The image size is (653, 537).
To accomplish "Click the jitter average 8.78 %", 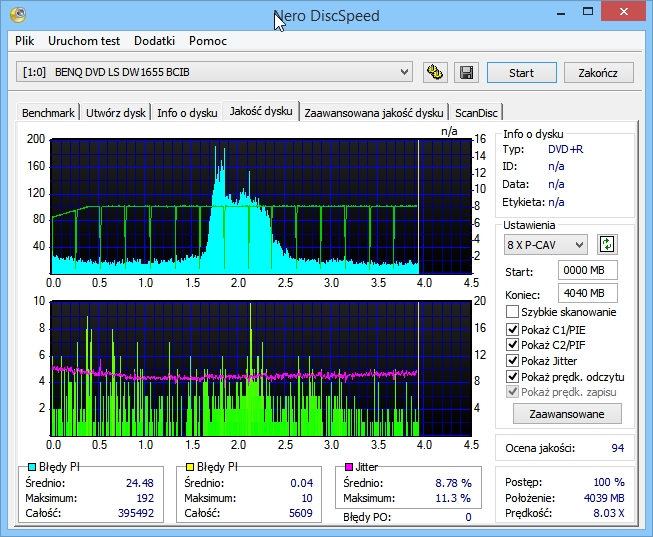I will point(454,483).
